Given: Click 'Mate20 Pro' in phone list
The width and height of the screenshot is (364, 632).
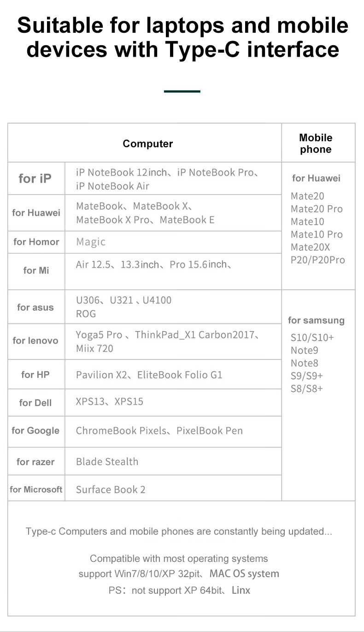Looking at the screenshot, I should click(317, 209).
